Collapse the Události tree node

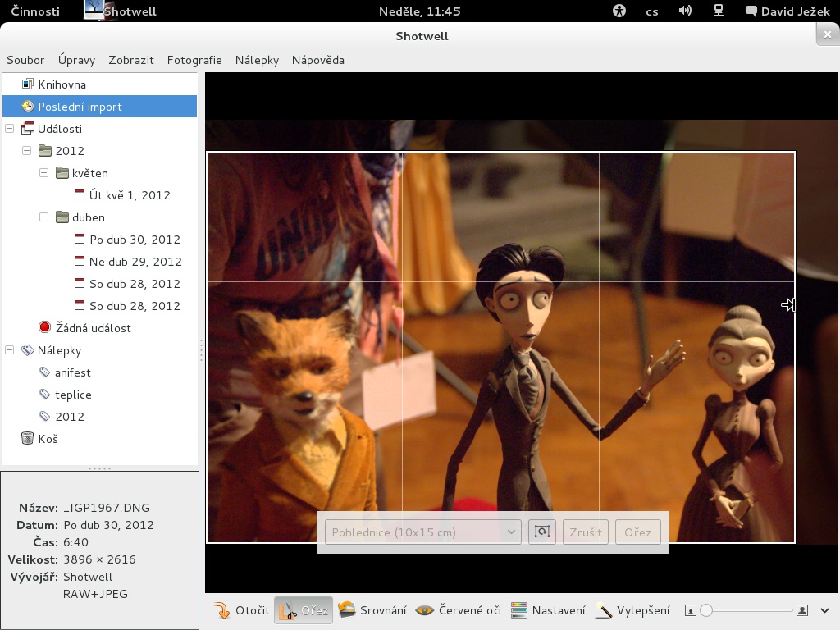pos(10,129)
